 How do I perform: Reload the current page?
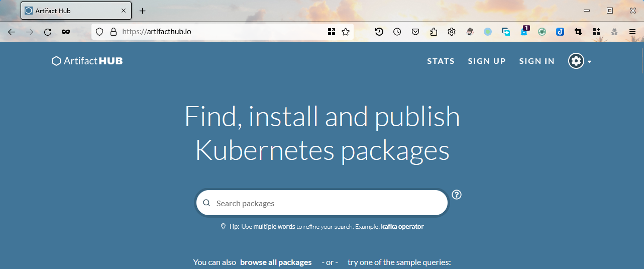pyautogui.click(x=48, y=32)
